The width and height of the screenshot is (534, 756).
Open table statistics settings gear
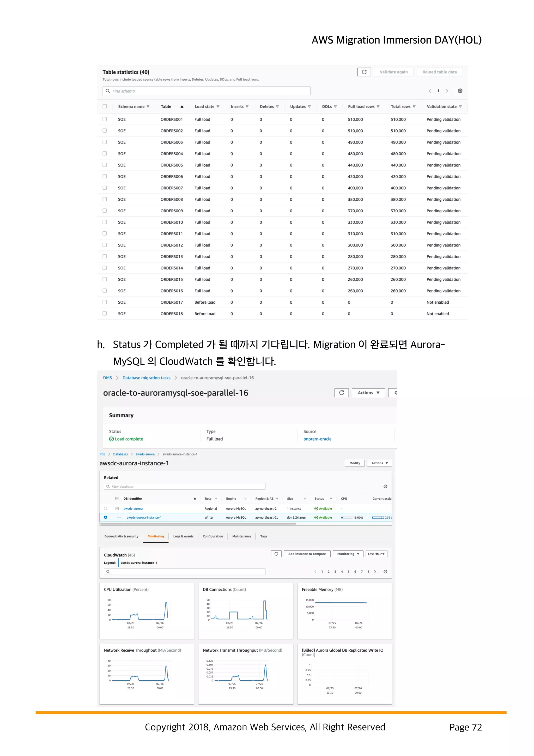click(460, 91)
